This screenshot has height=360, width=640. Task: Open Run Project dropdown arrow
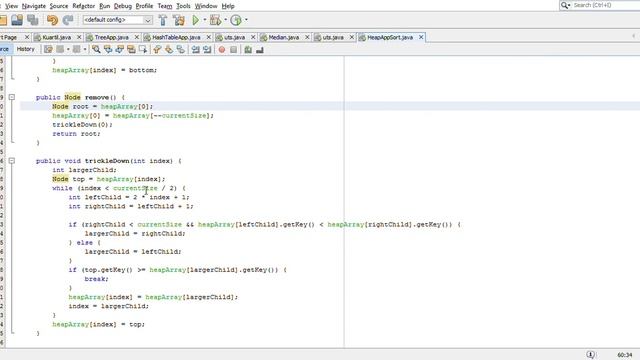[x=204, y=20]
